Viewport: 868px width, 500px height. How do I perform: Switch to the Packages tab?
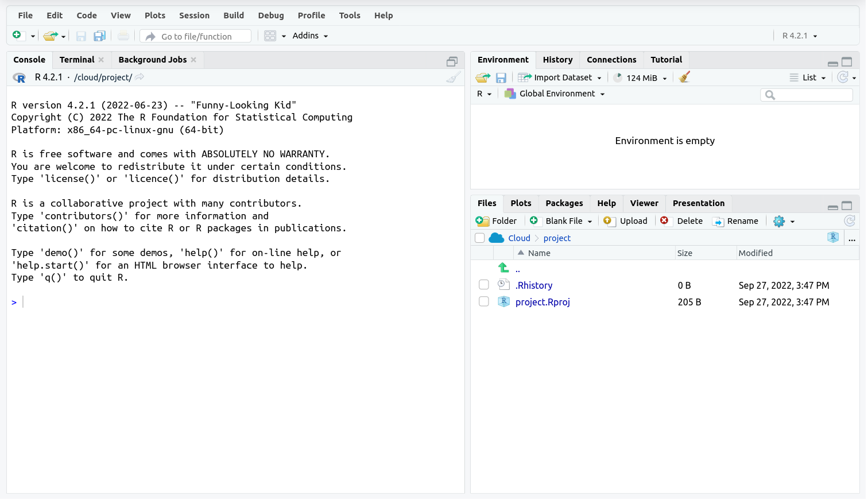click(564, 203)
